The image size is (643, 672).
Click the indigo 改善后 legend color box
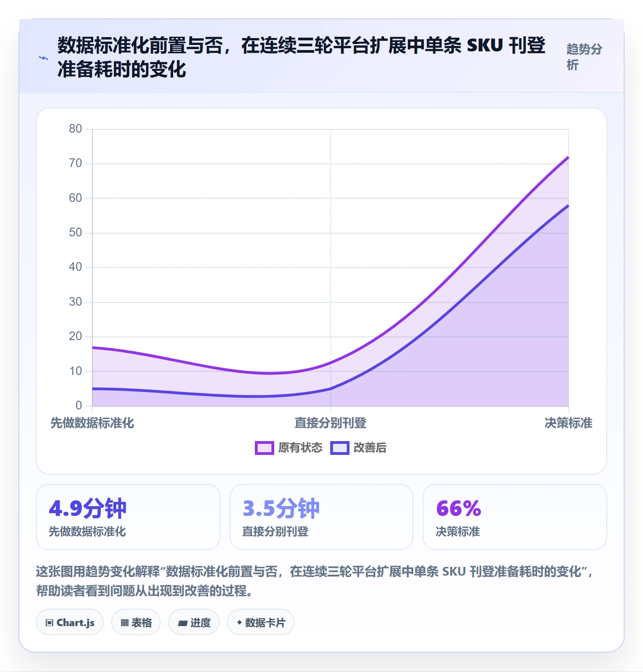[x=340, y=448]
